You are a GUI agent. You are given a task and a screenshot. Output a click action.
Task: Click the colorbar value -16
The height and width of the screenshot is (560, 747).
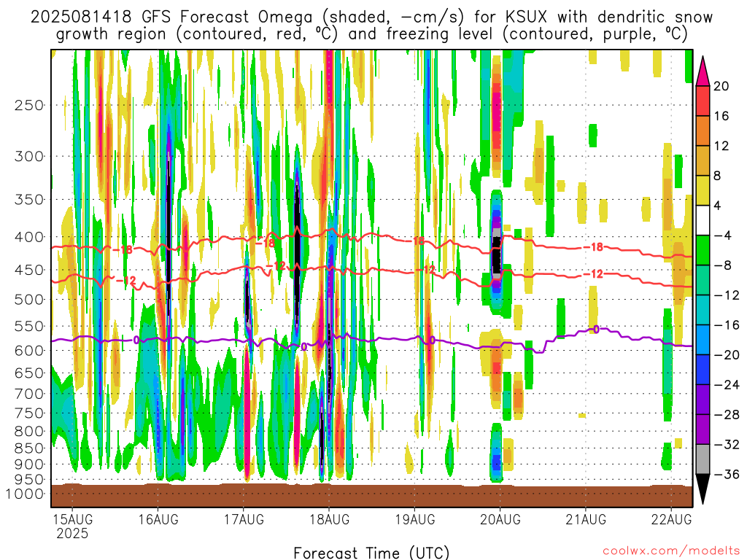coord(727,325)
